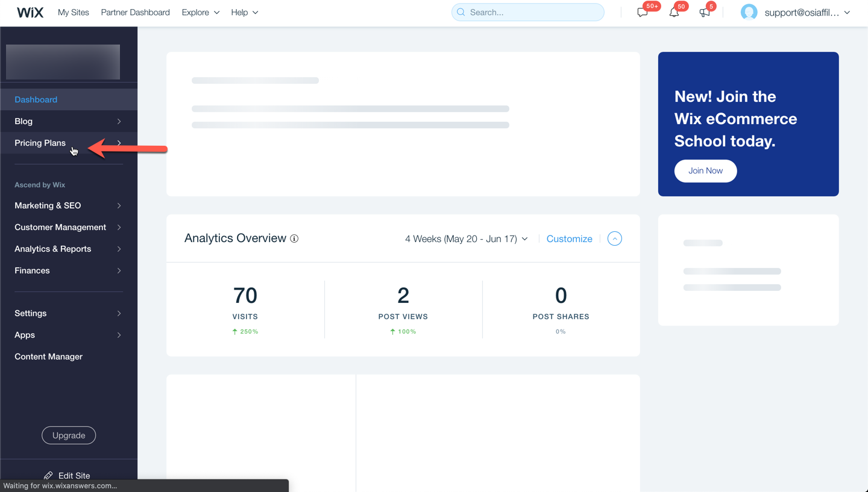Open Partner Dashboard
Viewport: 868px width, 492px height.
tap(135, 12)
